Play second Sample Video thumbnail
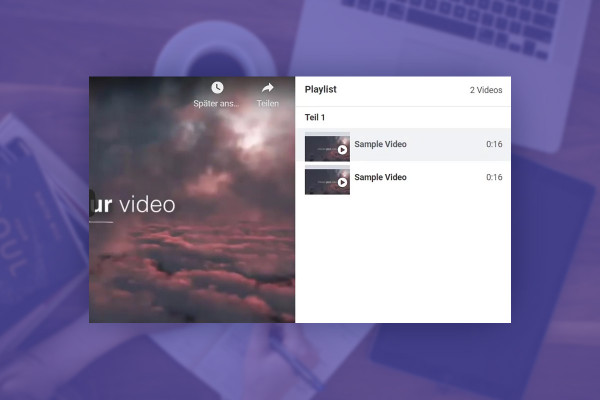This screenshot has width=600, height=400. pos(327,180)
